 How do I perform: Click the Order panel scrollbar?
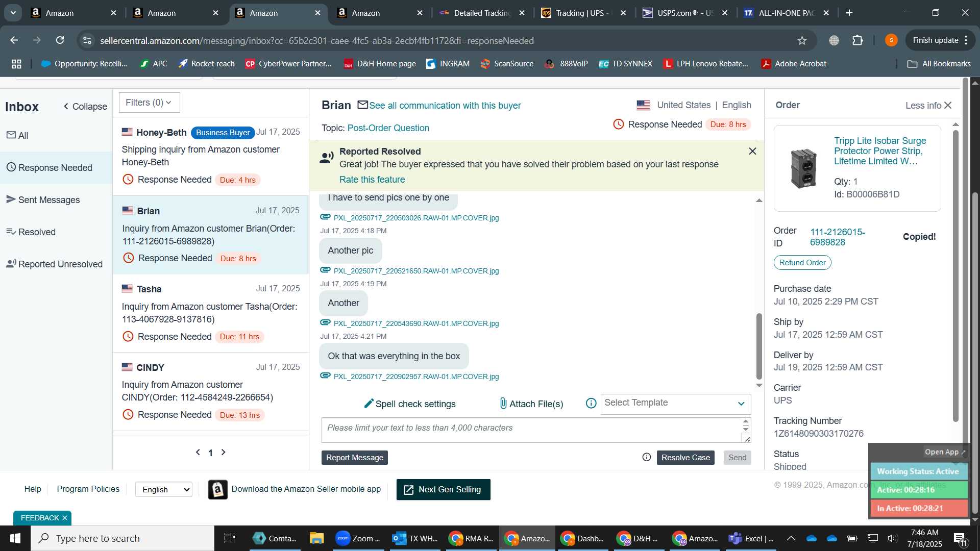point(955,275)
